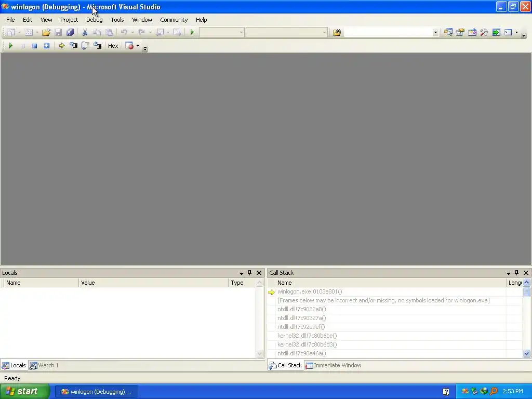Open the Community menu
Image resolution: width=532 pixels, height=399 pixels.
coord(174,20)
